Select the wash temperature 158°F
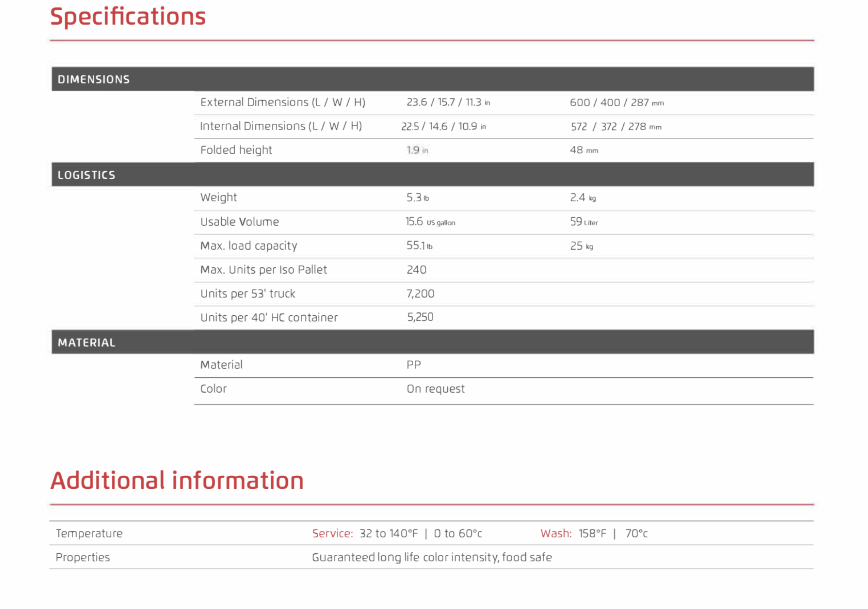Screen dimensions: 868x609 point(592,533)
